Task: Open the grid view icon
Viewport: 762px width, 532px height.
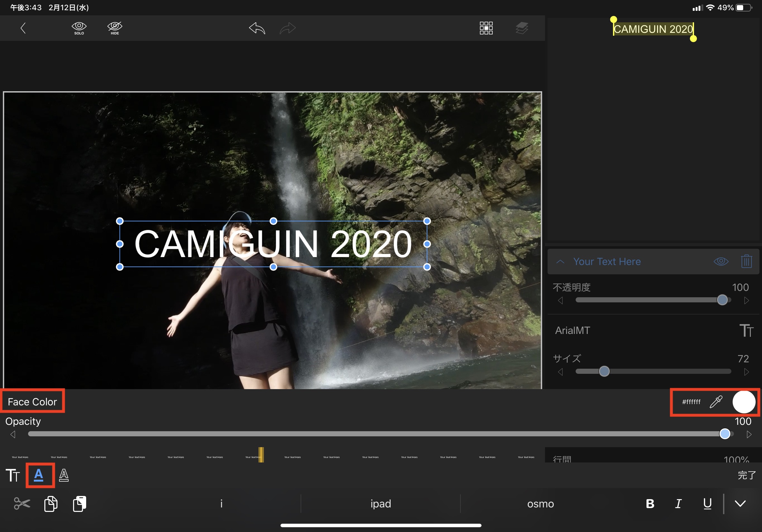Action: click(x=486, y=28)
